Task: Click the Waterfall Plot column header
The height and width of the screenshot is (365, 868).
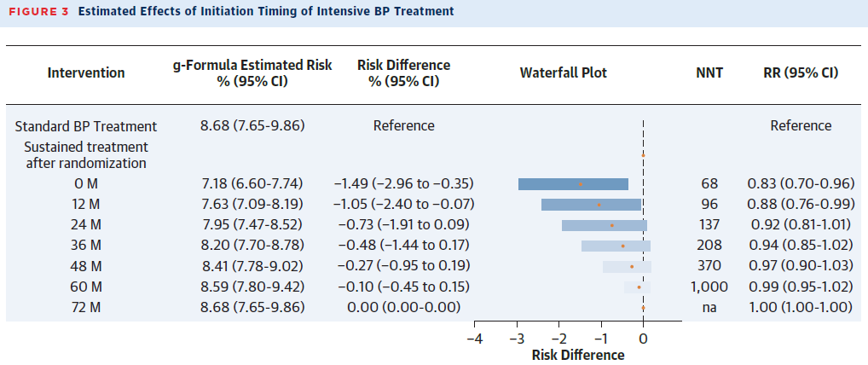Action: [564, 73]
